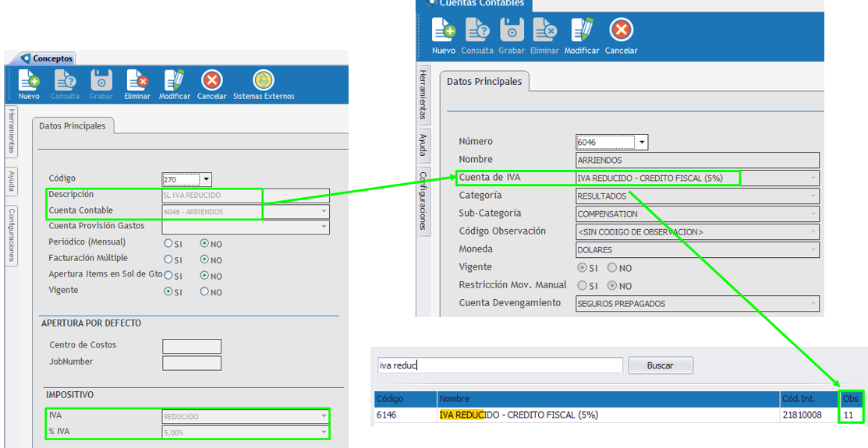Click the Nombre field showing ARRIENDOS

697,161
